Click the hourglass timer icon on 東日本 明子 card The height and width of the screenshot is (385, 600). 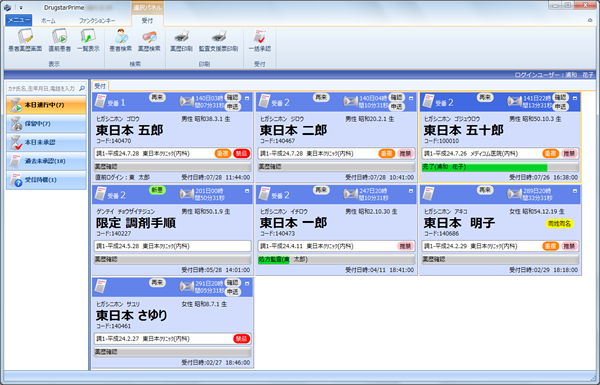(x=514, y=194)
